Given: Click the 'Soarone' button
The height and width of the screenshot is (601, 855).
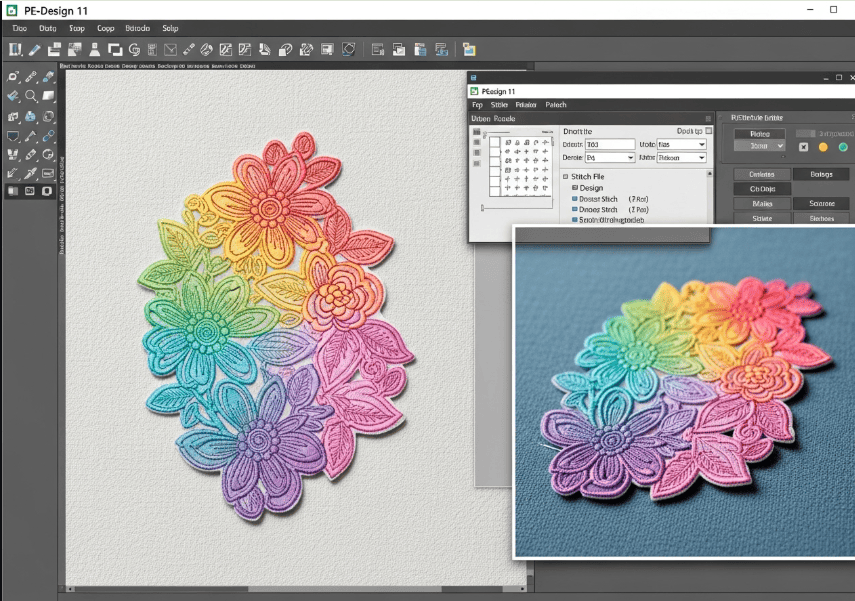Looking at the screenshot, I should pyautogui.click(x=821, y=203).
